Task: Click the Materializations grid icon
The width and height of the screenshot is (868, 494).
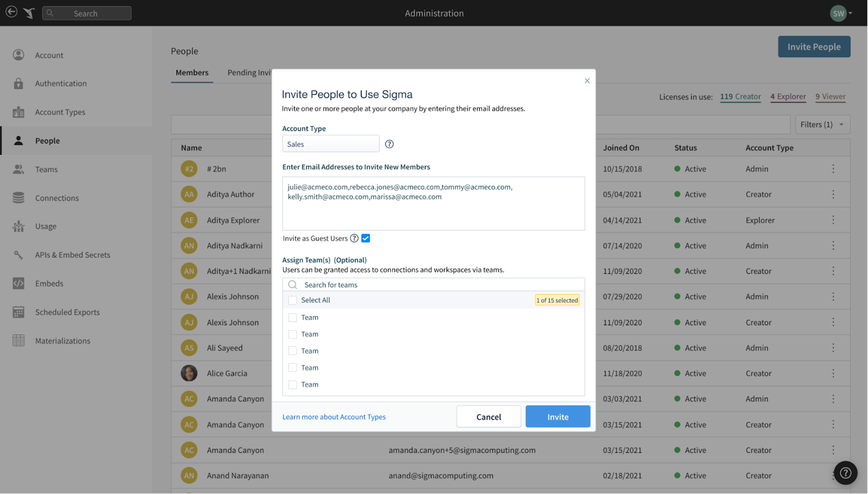Action: pyautogui.click(x=18, y=341)
